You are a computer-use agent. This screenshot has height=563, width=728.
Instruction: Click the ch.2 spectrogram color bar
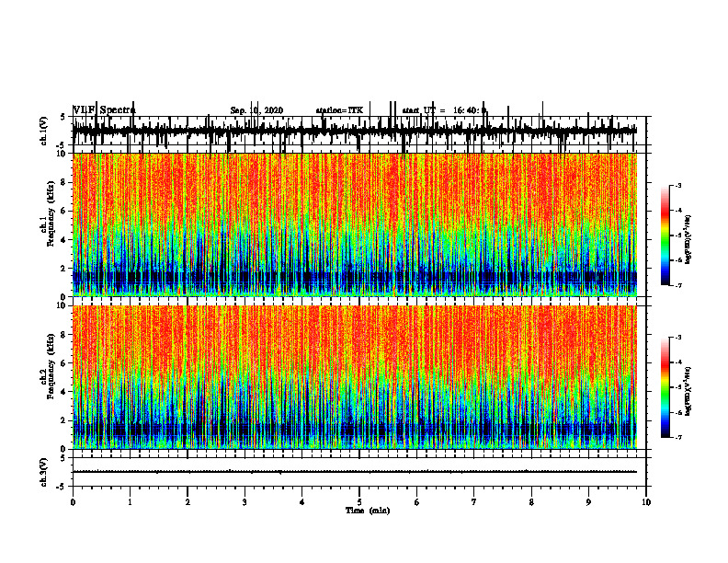[665, 387]
